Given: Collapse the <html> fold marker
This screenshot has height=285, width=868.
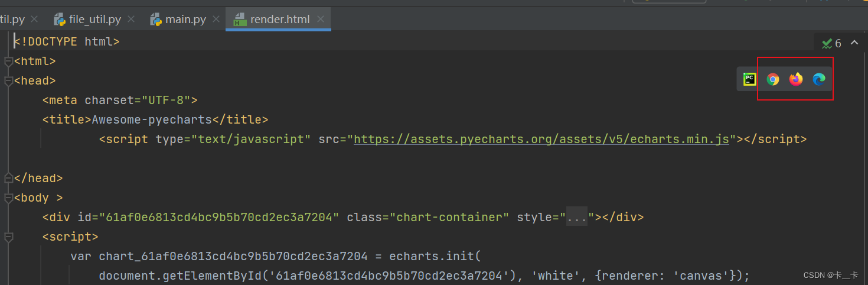Looking at the screenshot, I should pyautogui.click(x=8, y=61).
